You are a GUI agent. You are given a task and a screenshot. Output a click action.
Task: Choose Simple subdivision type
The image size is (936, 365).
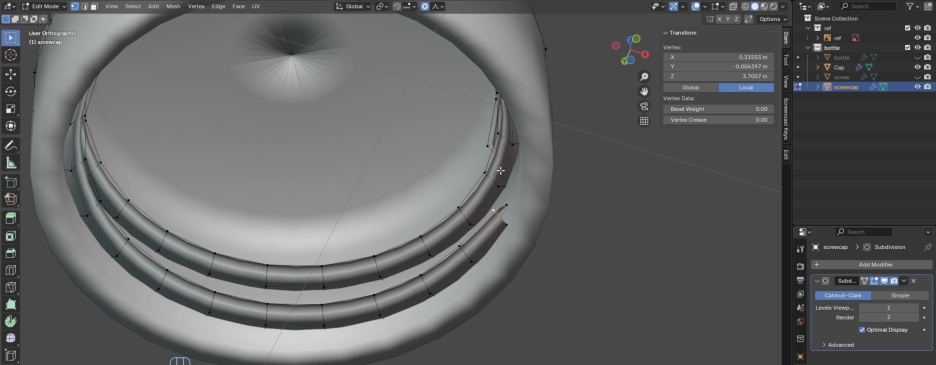click(900, 296)
